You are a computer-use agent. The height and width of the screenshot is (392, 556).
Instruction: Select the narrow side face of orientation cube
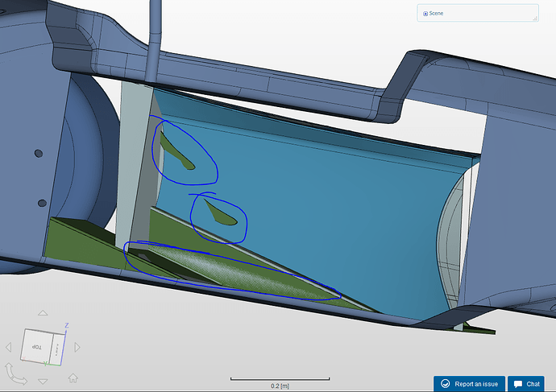coord(56,349)
